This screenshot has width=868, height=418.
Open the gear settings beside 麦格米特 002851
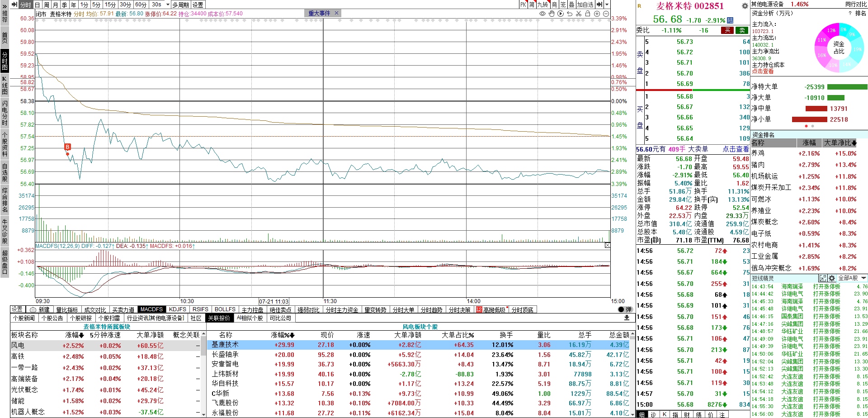[x=745, y=6]
